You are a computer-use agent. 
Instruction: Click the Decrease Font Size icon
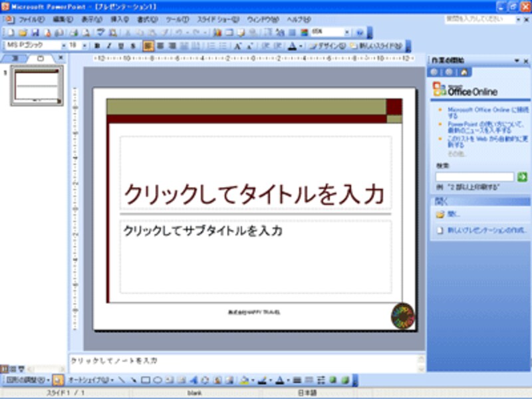(x=250, y=46)
